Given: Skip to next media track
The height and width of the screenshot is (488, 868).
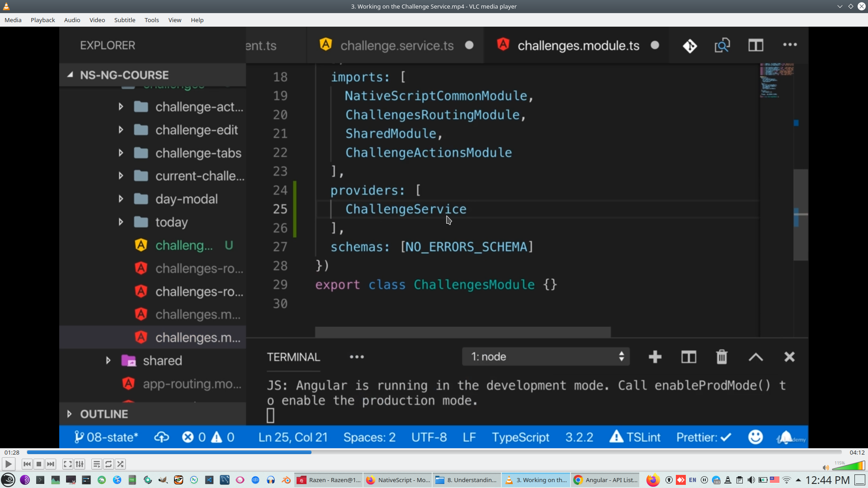Looking at the screenshot, I should tap(51, 464).
